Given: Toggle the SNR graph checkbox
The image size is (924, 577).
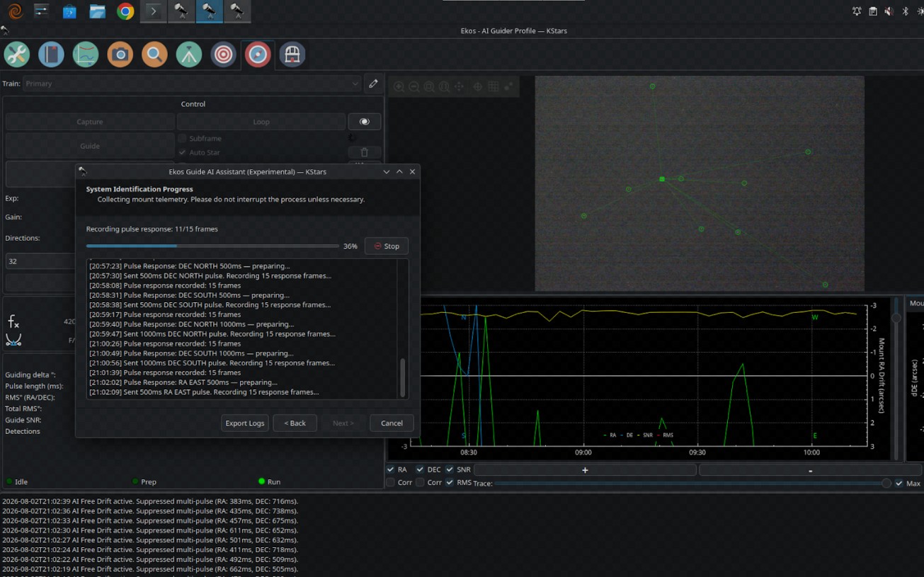Looking at the screenshot, I should [x=450, y=469].
